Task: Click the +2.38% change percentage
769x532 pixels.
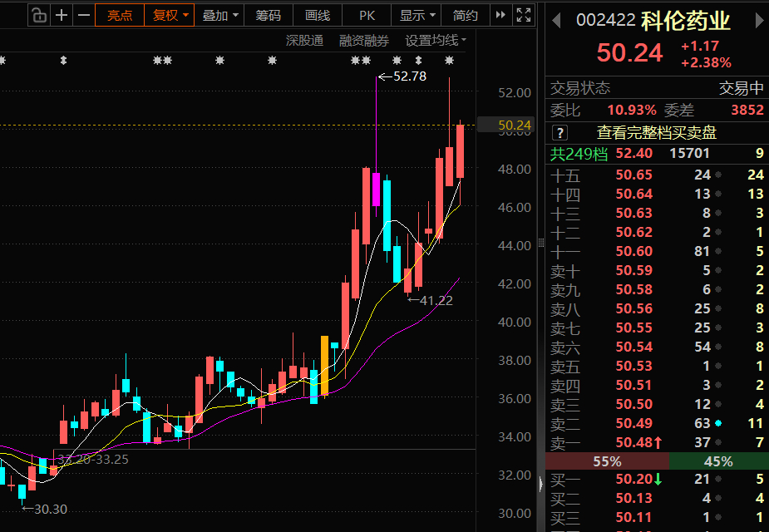Action: tap(706, 63)
